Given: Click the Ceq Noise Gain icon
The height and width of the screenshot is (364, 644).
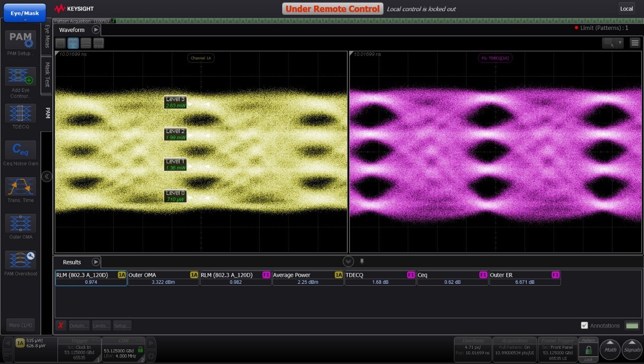Looking at the screenshot, I should click(20, 150).
